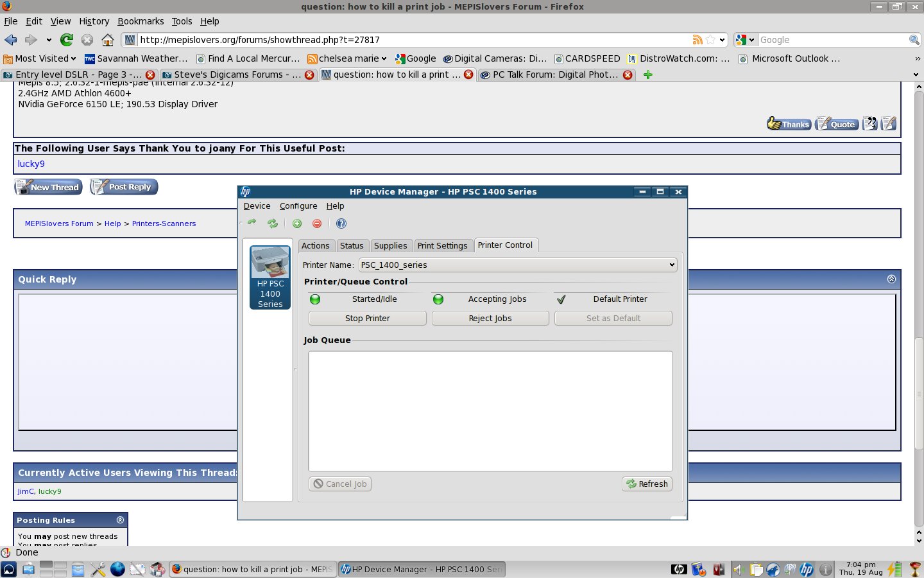The height and width of the screenshot is (578, 924).
Task: Open the Print Settings tab
Action: click(443, 245)
